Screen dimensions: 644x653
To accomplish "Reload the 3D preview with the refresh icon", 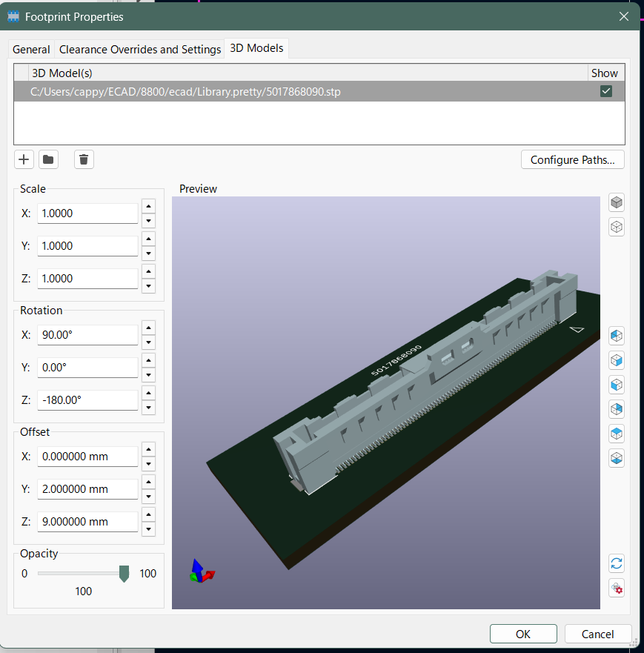I will tap(616, 563).
